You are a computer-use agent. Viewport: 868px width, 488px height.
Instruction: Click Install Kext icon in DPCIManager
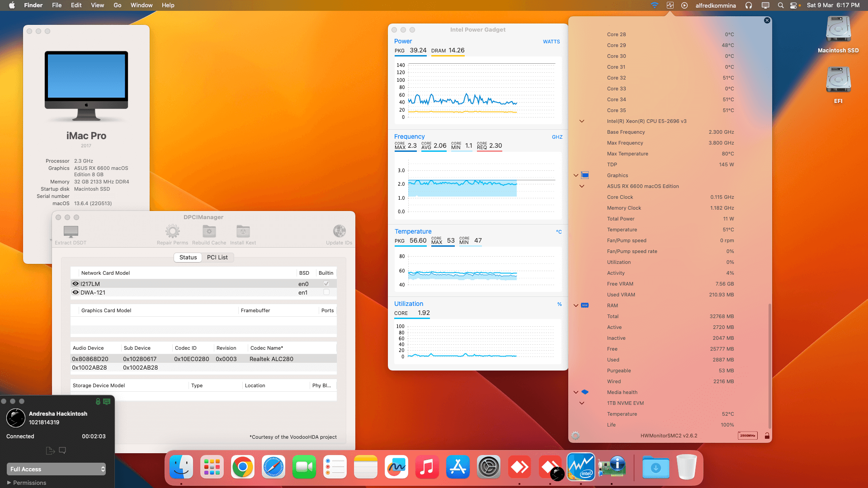pyautogui.click(x=243, y=231)
